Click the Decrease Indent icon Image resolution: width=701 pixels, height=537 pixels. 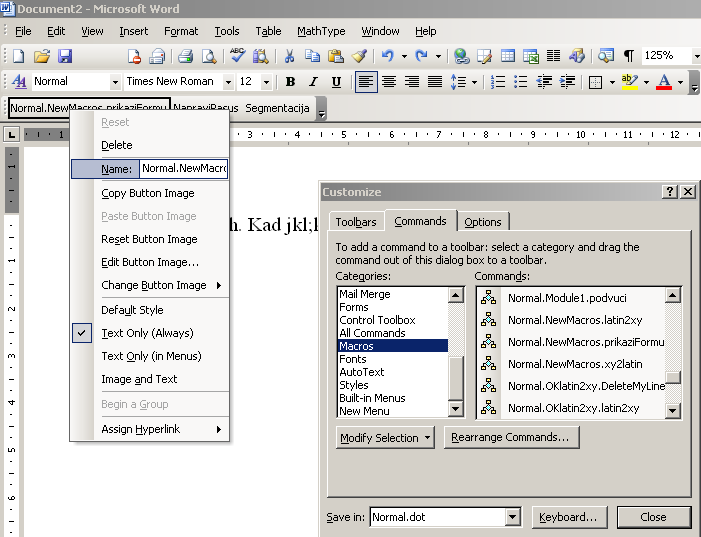click(544, 82)
